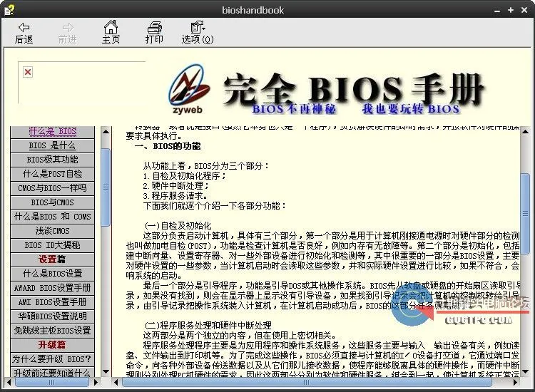This screenshot has height=392, width=535.
Task: Minimize the bioshandbook window
Action: coord(497,10)
